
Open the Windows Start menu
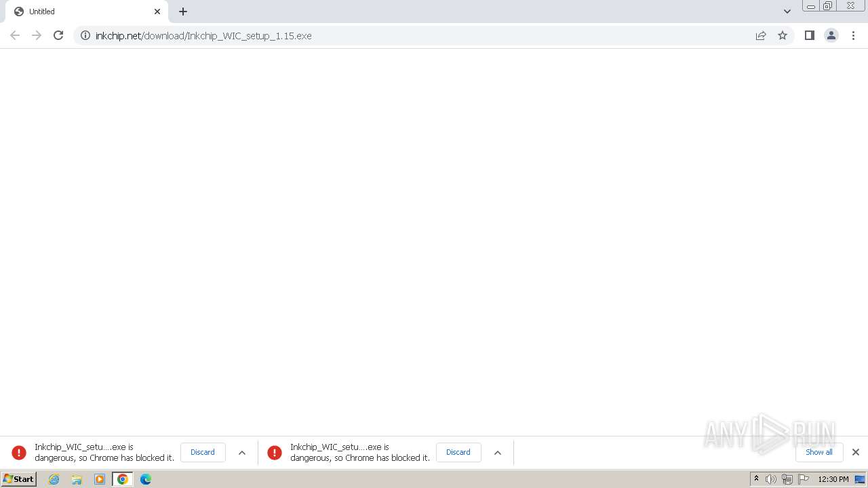(x=18, y=479)
